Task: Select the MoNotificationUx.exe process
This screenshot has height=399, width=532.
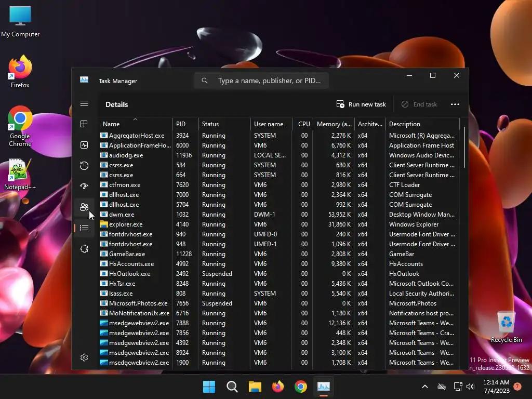Action: [x=279, y=313]
